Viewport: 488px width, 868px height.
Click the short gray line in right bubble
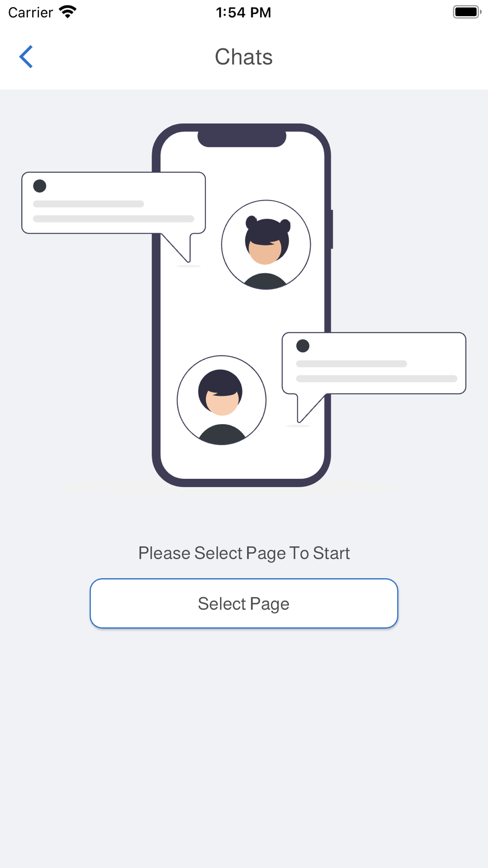[x=351, y=364]
